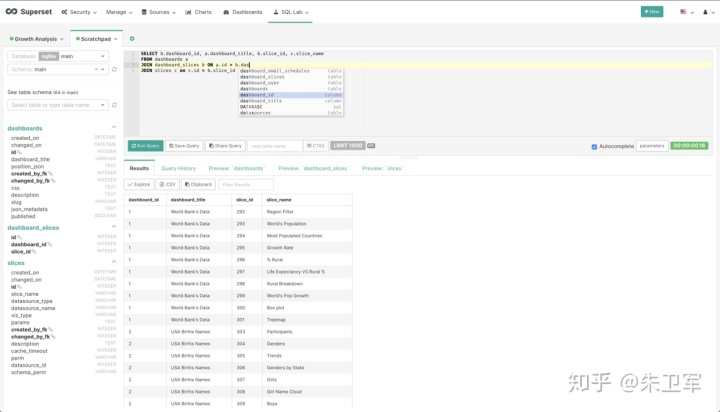Click the Filter Results field

pos(246,184)
